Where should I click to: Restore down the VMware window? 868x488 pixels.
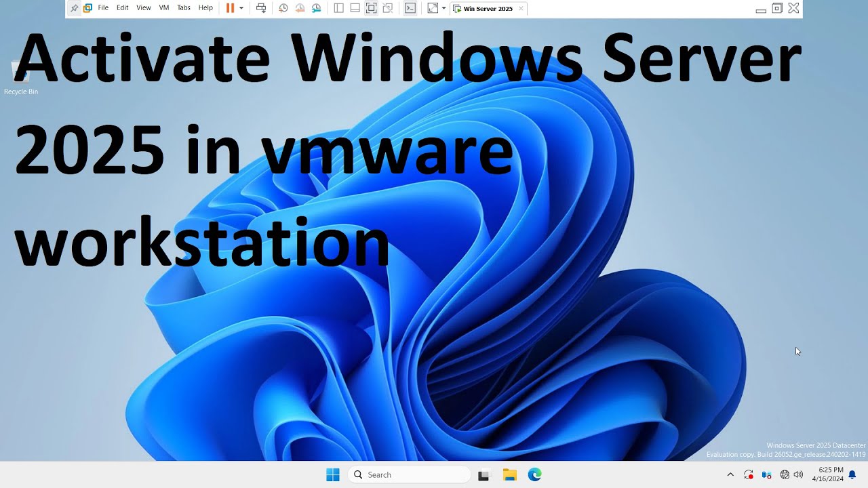[x=777, y=8]
